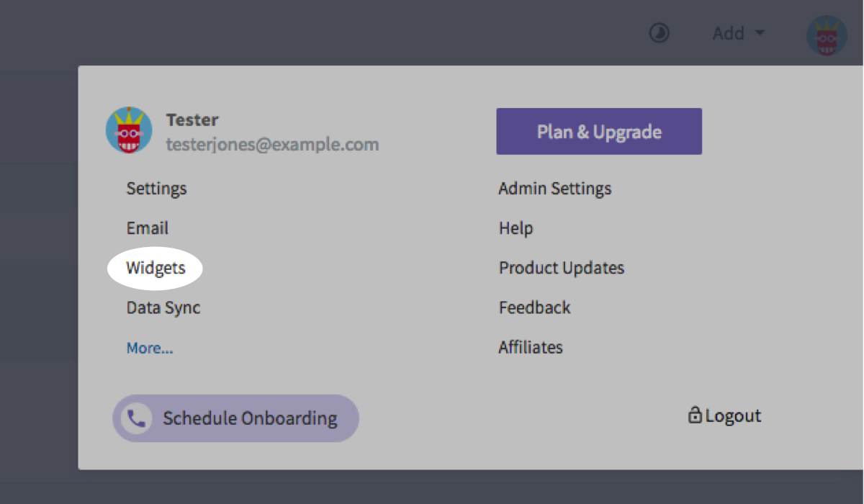
Task: Select Email in the account menu
Action: (147, 228)
